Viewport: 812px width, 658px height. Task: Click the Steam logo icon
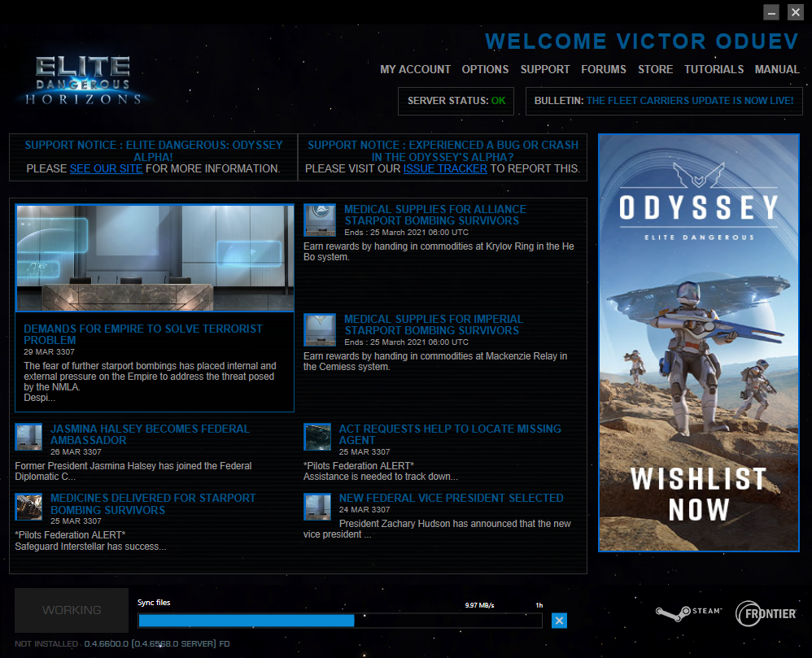pos(689,612)
